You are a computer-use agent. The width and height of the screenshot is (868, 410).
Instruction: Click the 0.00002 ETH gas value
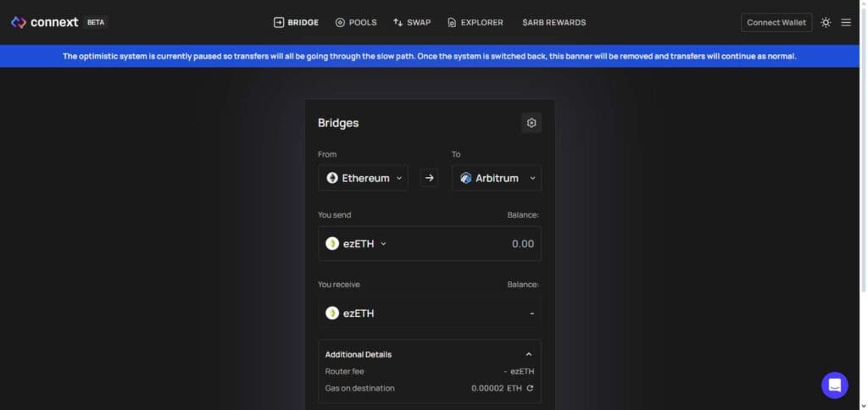497,389
